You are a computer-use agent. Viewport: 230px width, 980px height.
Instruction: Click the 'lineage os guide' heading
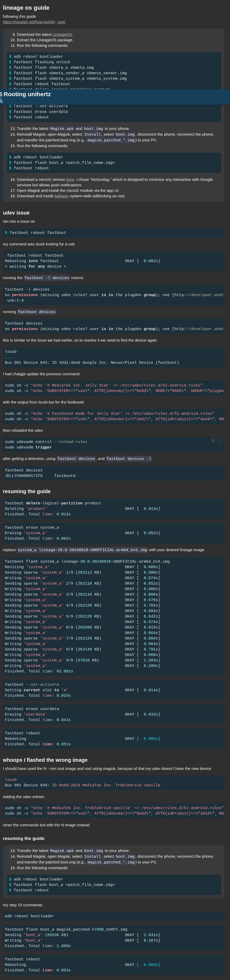tap(26, 8)
